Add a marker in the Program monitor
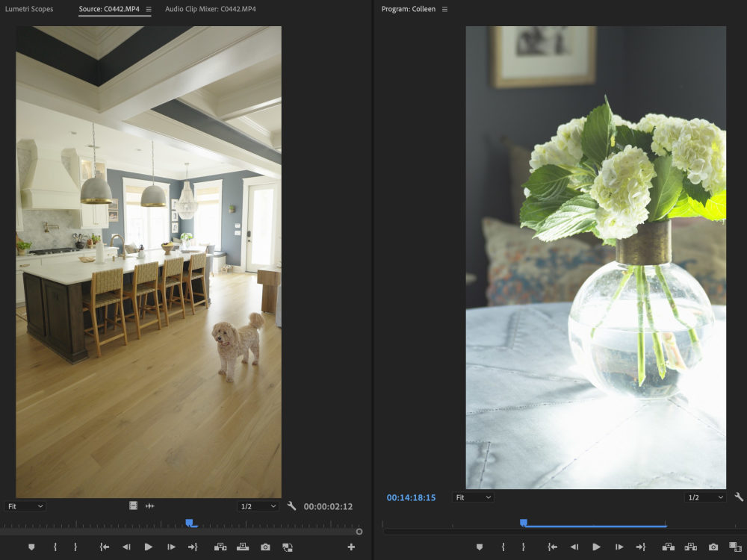Screen dimensions: 747x560 tap(480, 547)
